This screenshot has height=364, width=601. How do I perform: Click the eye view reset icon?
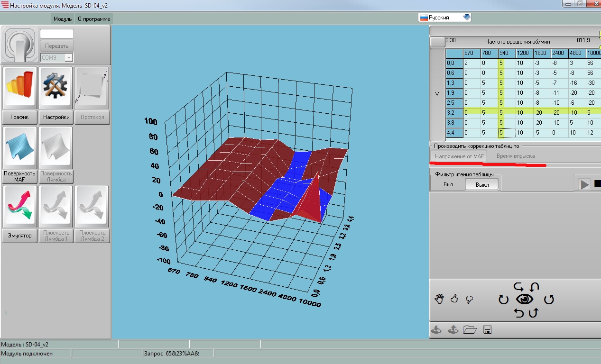[525, 299]
